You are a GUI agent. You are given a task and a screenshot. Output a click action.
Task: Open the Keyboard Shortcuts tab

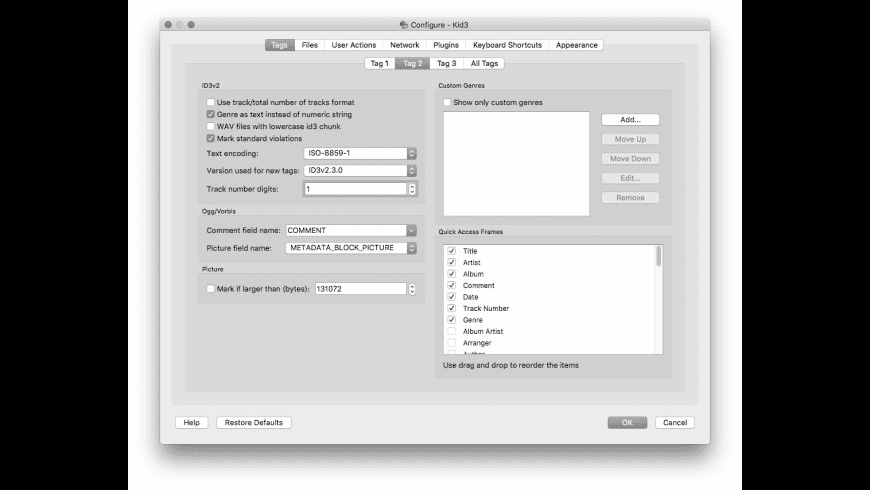(507, 45)
